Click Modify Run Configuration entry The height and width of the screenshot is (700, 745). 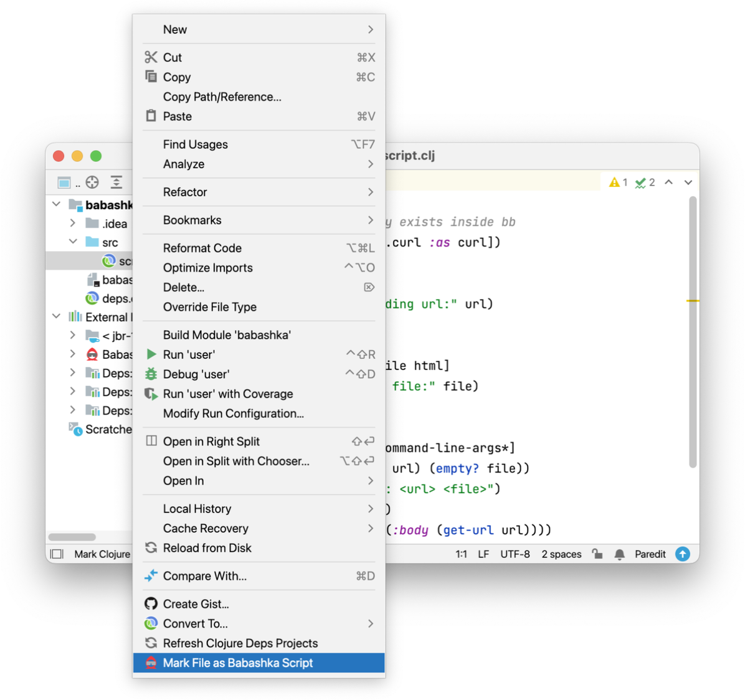pyautogui.click(x=259, y=413)
